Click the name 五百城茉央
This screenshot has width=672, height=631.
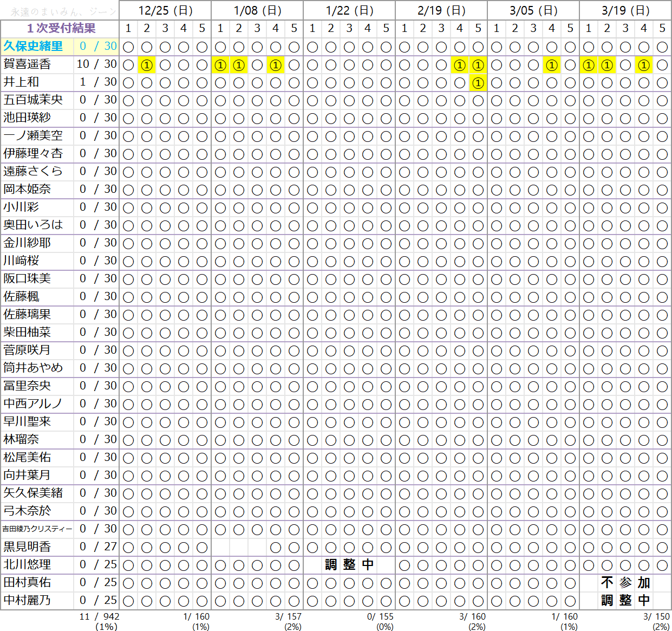coord(33,100)
